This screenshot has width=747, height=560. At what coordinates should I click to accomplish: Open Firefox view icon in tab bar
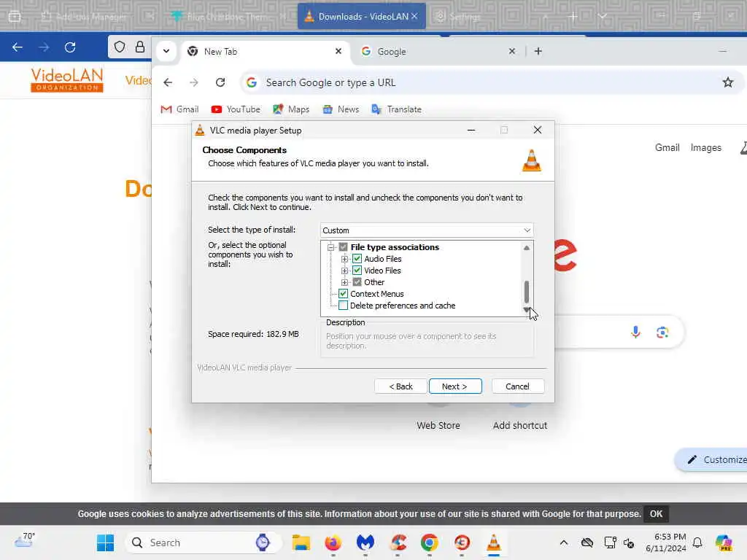click(x=15, y=16)
